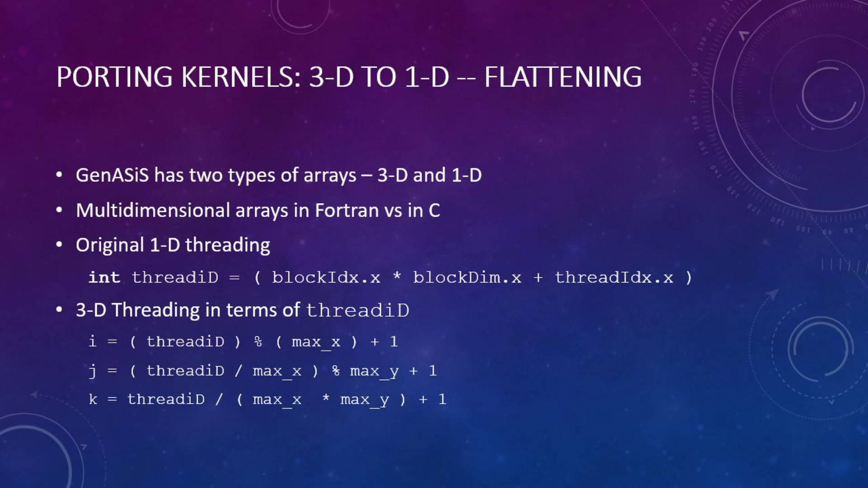Click the slide title text area
868x488 pixels.
point(348,76)
